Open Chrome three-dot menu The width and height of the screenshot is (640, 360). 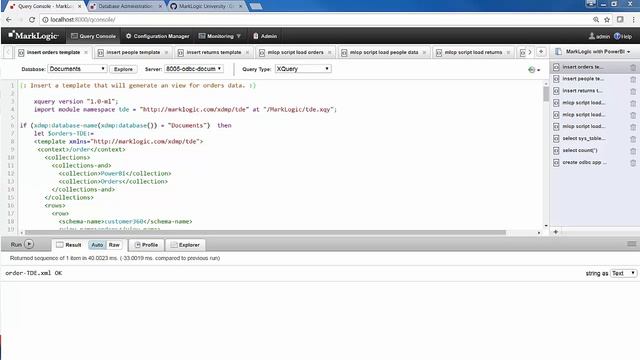click(x=633, y=20)
